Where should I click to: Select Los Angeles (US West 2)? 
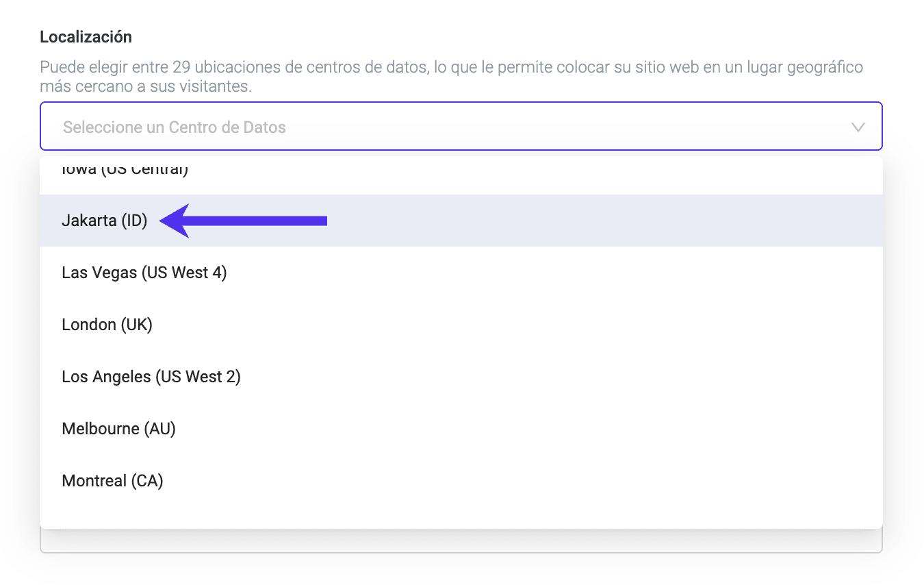point(151,377)
